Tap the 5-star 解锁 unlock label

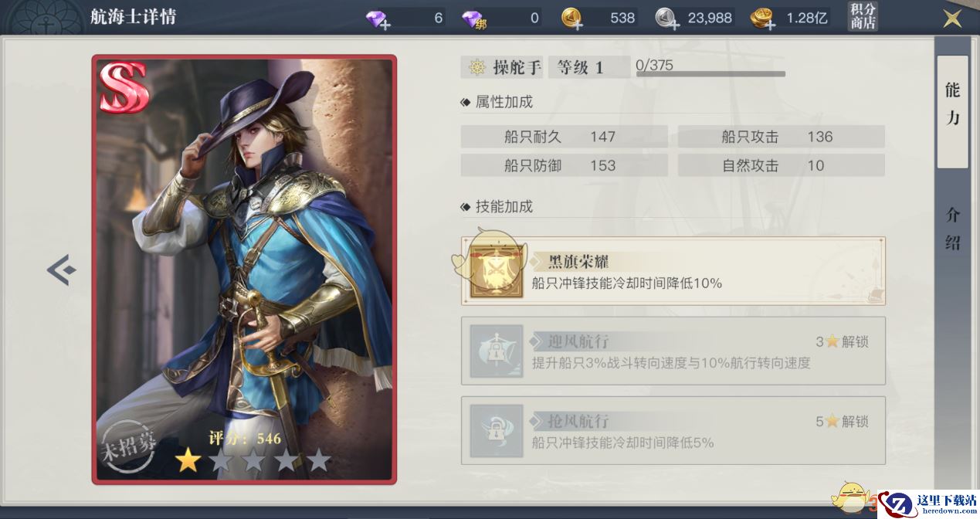[843, 422]
